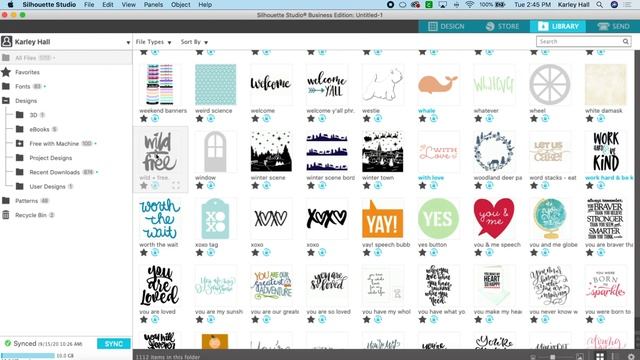Click cloud icon under weird science
Screen dimensions: 640x360
211,118
